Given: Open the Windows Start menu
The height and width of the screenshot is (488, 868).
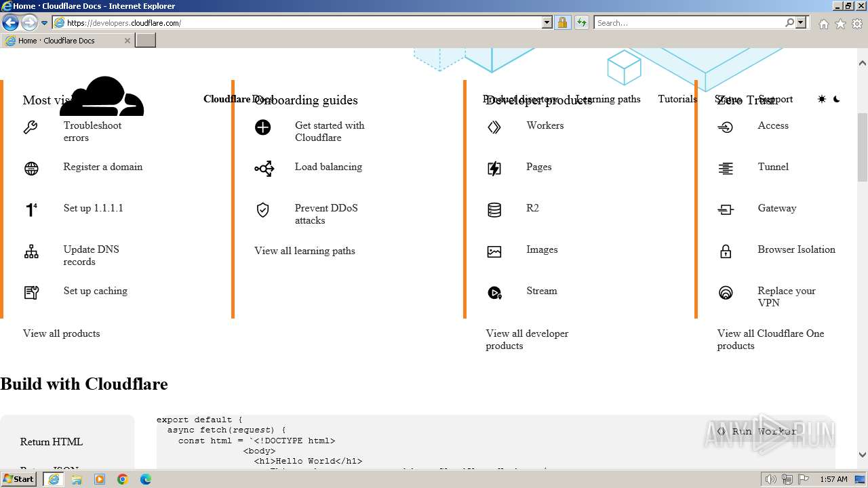Looking at the screenshot, I should 19,479.
